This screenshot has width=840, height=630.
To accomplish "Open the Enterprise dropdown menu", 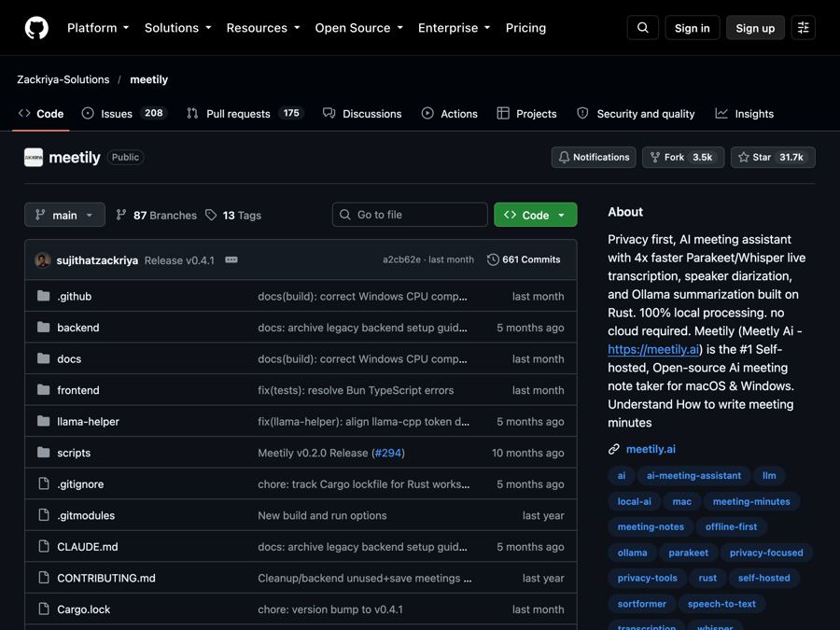I will click(x=455, y=28).
